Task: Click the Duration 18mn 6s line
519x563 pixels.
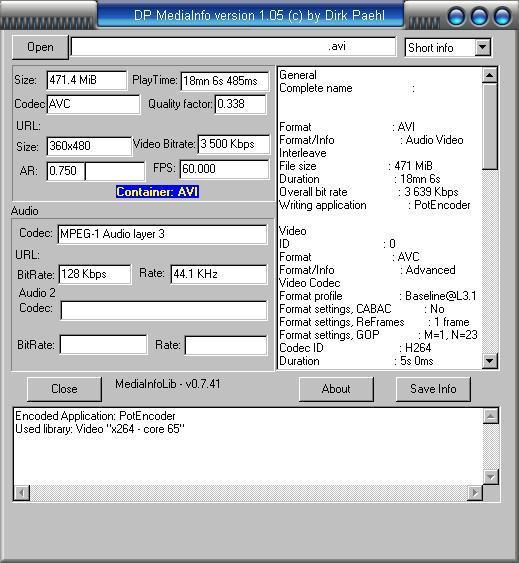Action: pyautogui.click(x=360, y=179)
